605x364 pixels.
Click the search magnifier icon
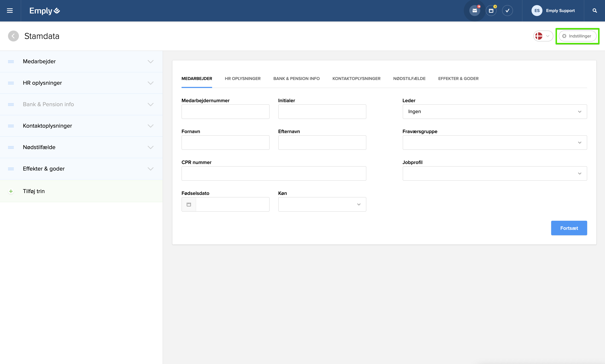(594, 11)
